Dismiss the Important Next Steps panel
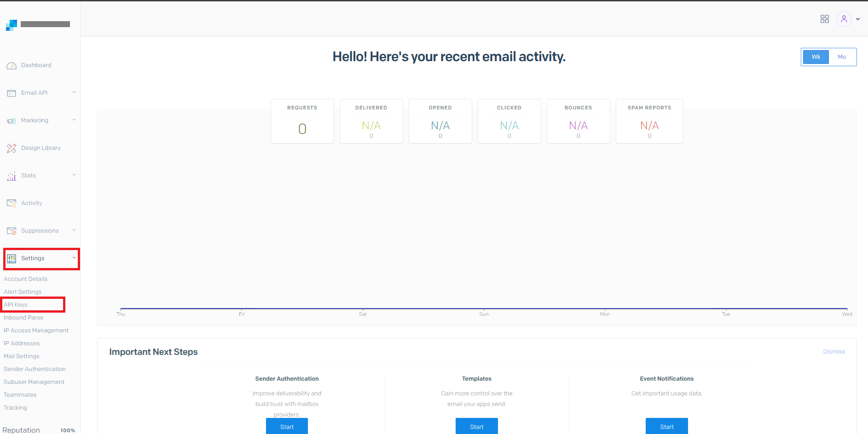 (833, 352)
